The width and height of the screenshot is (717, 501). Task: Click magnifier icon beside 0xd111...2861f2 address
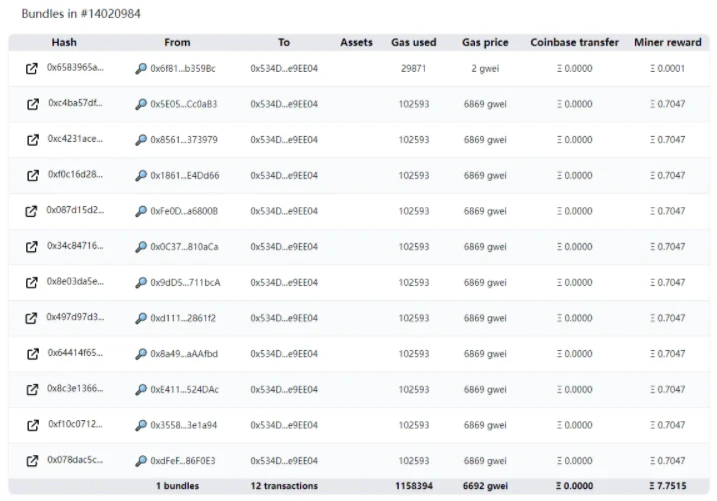tap(141, 318)
